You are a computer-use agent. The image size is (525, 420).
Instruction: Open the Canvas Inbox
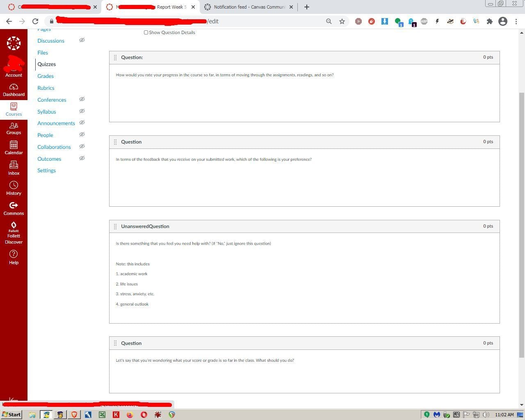click(x=14, y=167)
